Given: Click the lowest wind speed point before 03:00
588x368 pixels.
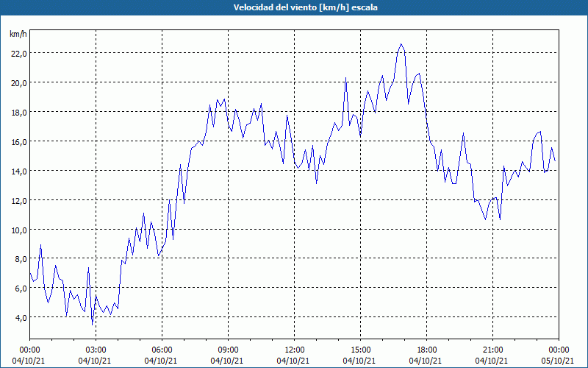Looking at the screenshot, I should (x=93, y=325).
